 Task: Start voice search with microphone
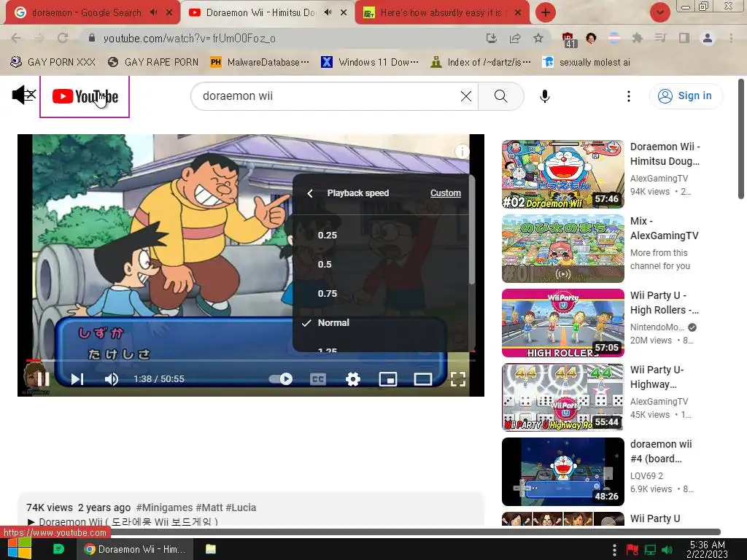[x=544, y=96]
